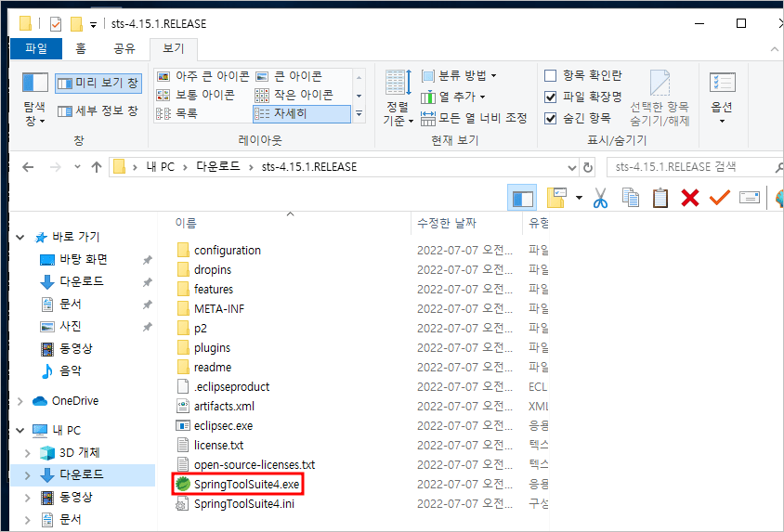Viewport: 784px width, 532px height.
Task: Select 자세히 details layout
Action: [302, 114]
